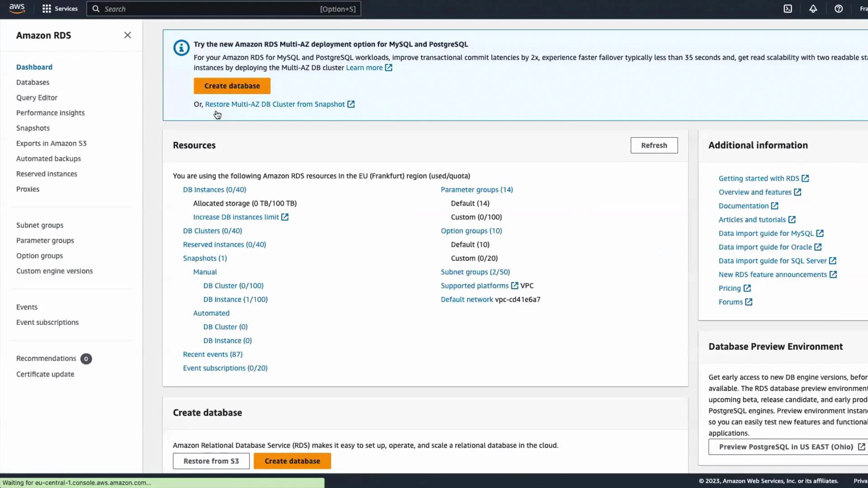Open Query Editor from the sidebar
This screenshot has width=868, height=488.
[37, 98]
